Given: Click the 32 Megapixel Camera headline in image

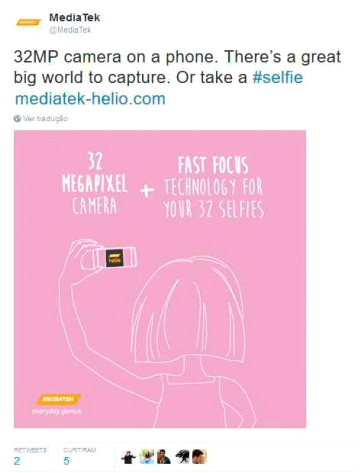Looking at the screenshot, I should point(95,184).
